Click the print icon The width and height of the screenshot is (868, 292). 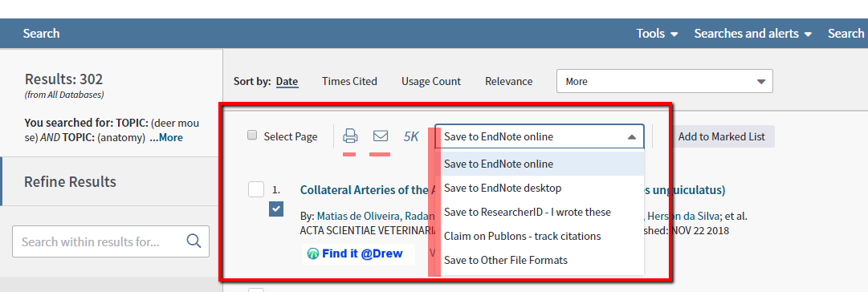tap(350, 136)
